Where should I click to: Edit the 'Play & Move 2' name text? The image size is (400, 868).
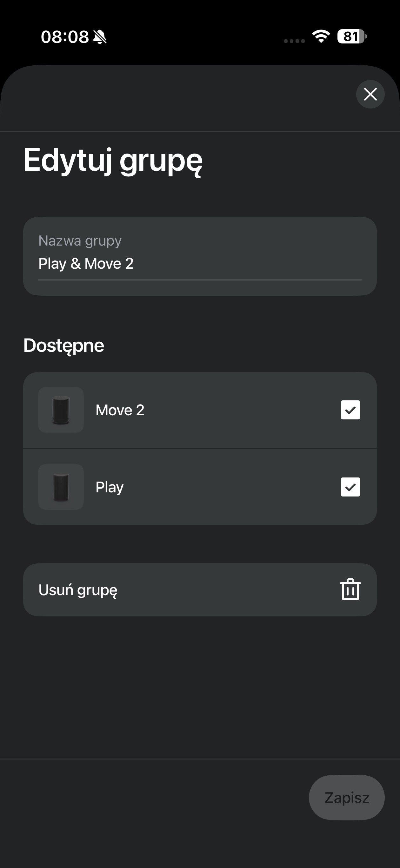pyautogui.click(x=86, y=264)
